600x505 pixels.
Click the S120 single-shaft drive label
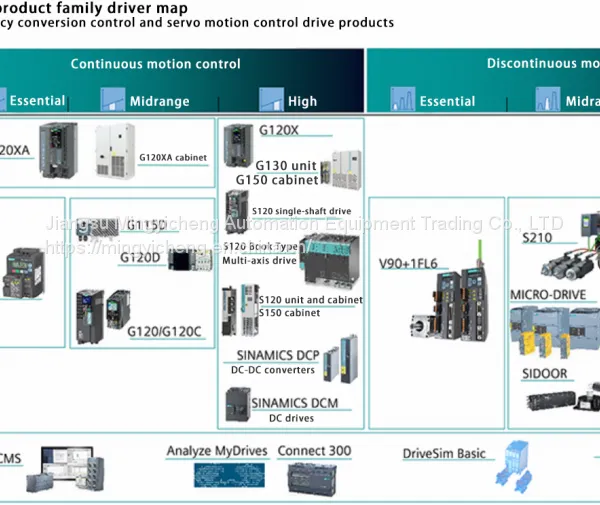(x=302, y=211)
